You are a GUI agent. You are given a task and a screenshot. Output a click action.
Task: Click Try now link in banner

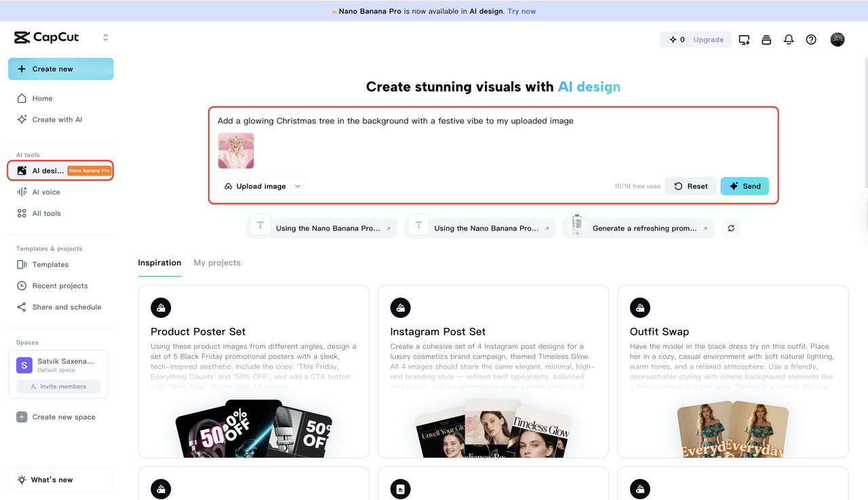pos(521,12)
